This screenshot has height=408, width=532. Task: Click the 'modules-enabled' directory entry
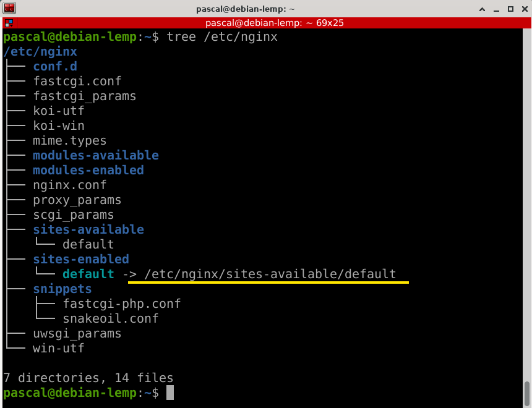(x=88, y=170)
